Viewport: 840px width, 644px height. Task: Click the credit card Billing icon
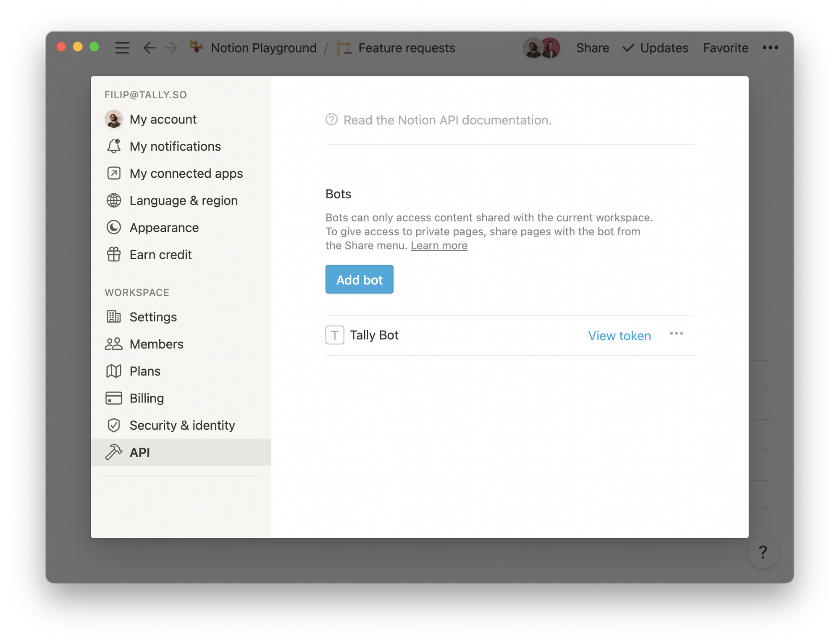(114, 398)
